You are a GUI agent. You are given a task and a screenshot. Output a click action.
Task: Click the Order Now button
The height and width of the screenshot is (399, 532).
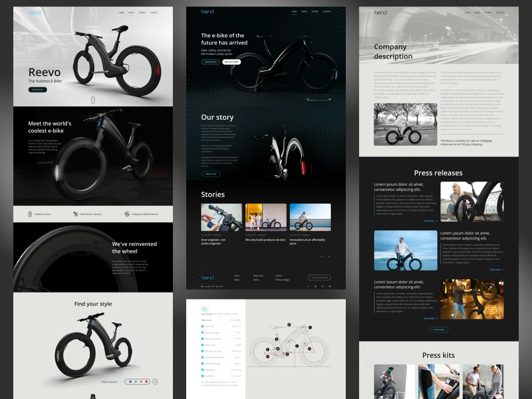point(211,62)
